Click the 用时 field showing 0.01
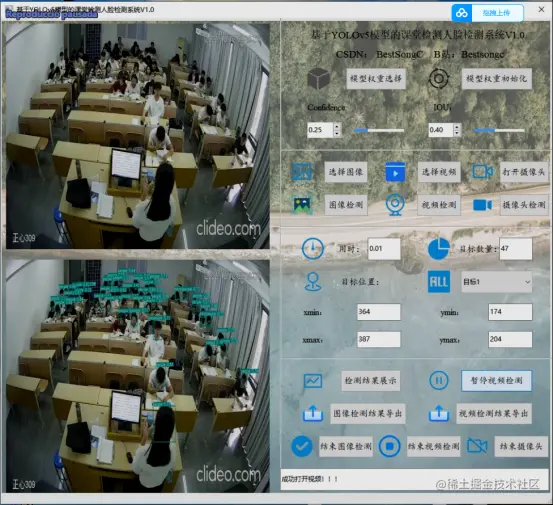Viewport: 554px width, 505px height. coord(384,249)
